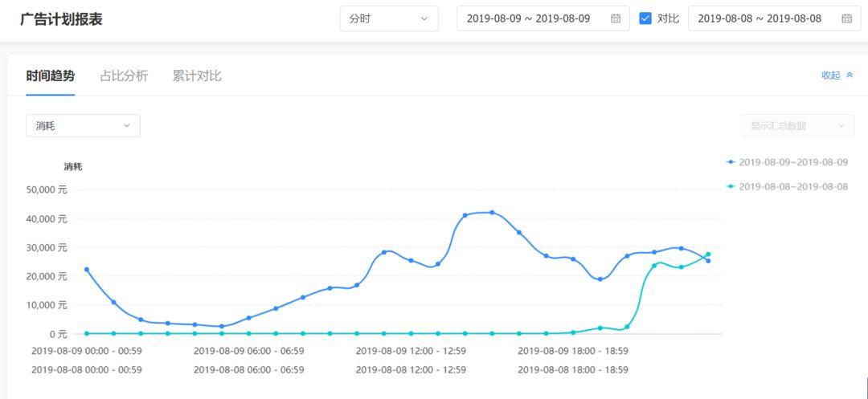868x399 pixels.
Task: Click the 消耗 y-axis title label
Action: pos(73,166)
